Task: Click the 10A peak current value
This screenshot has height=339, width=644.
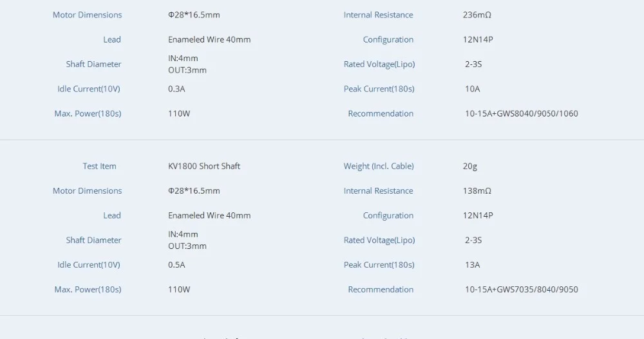Action: (x=473, y=89)
